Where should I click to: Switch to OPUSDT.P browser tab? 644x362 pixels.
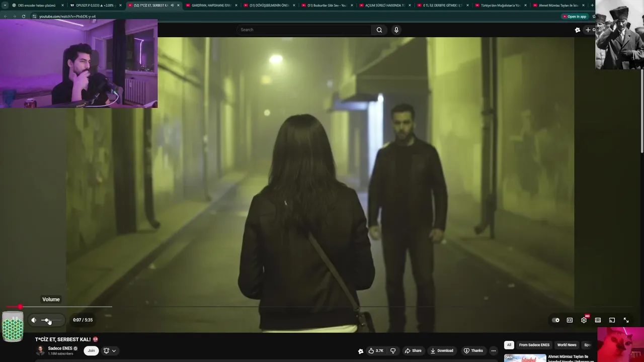[96, 5]
